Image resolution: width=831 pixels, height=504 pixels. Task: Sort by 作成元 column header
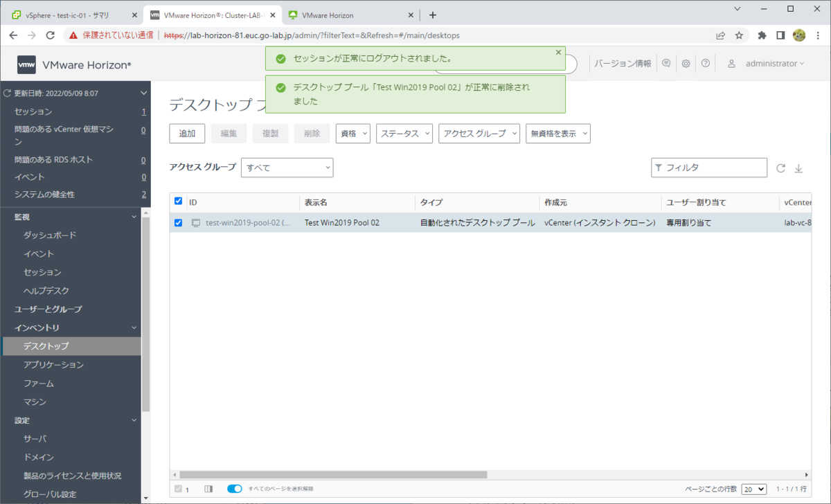(556, 202)
